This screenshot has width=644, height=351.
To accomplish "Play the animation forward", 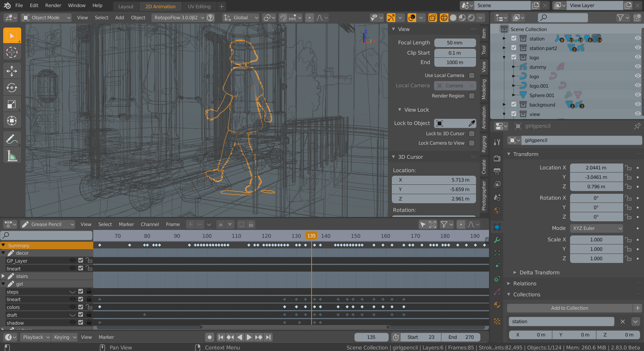I will tap(249, 337).
